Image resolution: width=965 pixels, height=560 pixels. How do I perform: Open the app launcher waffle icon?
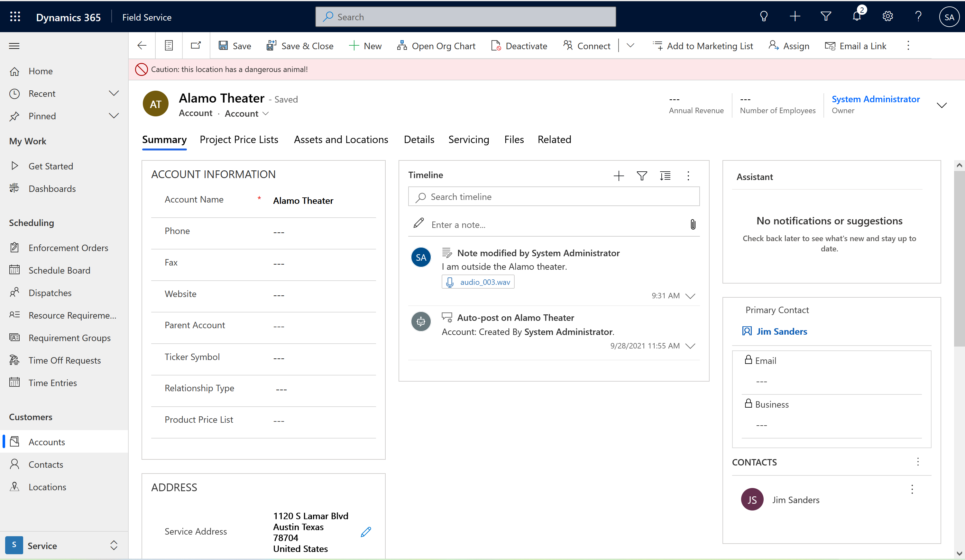tap(15, 16)
